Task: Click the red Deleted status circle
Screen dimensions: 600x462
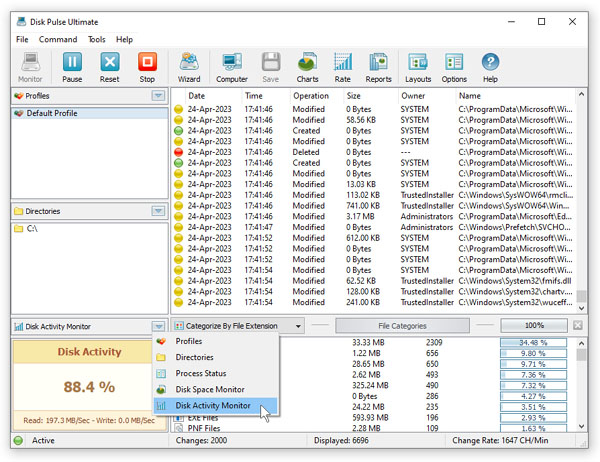Action: [x=178, y=152]
